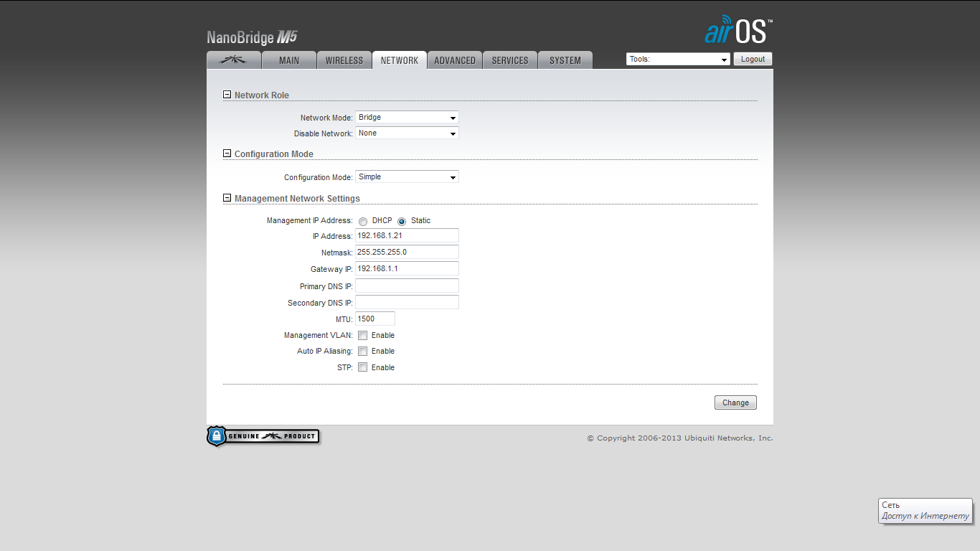Click the Management IP Address label
Viewport: 980px width, 551px height.
(309, 221)
